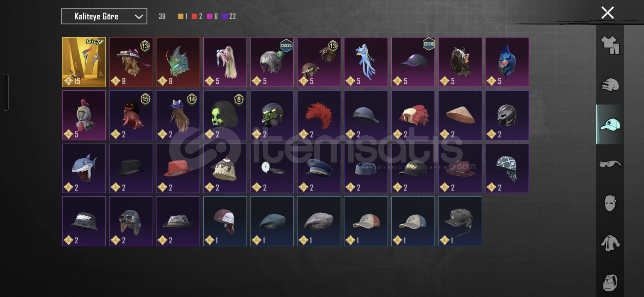Choose the camo cap with headset

click(x=460, y=221)
